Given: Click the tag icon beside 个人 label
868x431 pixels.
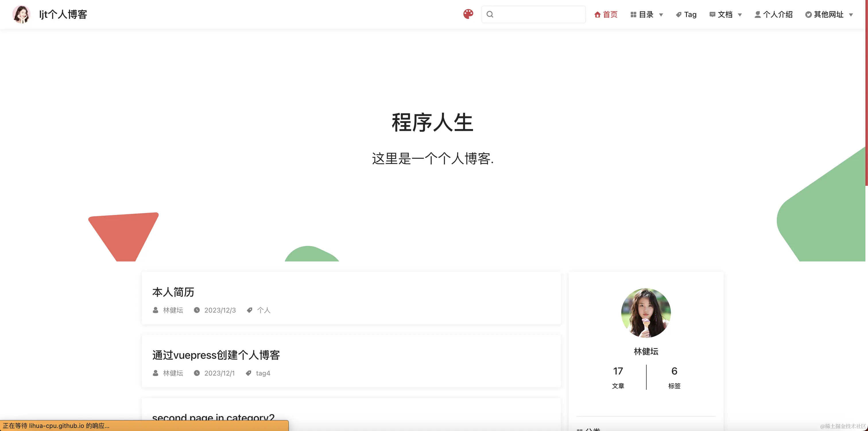Looking at the screenshot, I should coord(249,310).
